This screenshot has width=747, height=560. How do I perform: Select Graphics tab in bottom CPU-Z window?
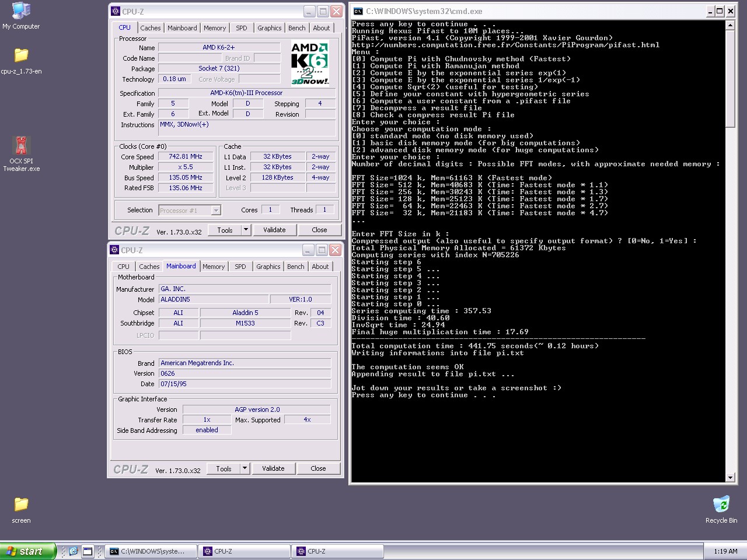click(268, 267)
